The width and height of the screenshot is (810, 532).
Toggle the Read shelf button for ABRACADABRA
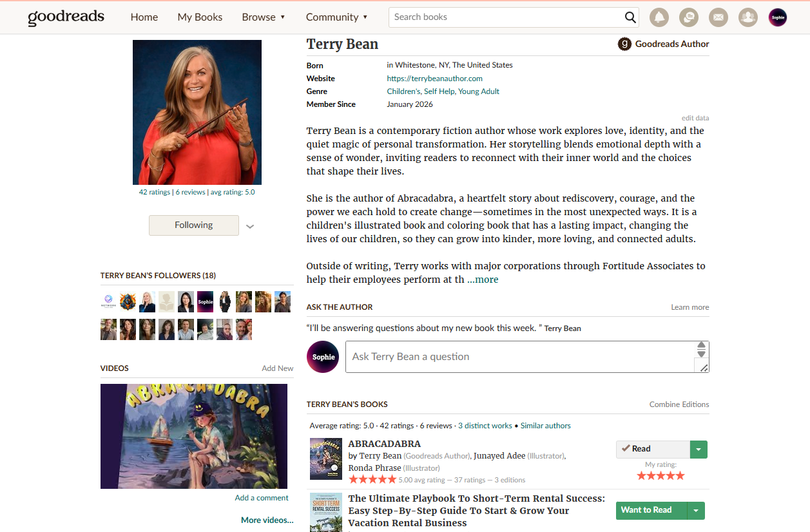[653, 449]
